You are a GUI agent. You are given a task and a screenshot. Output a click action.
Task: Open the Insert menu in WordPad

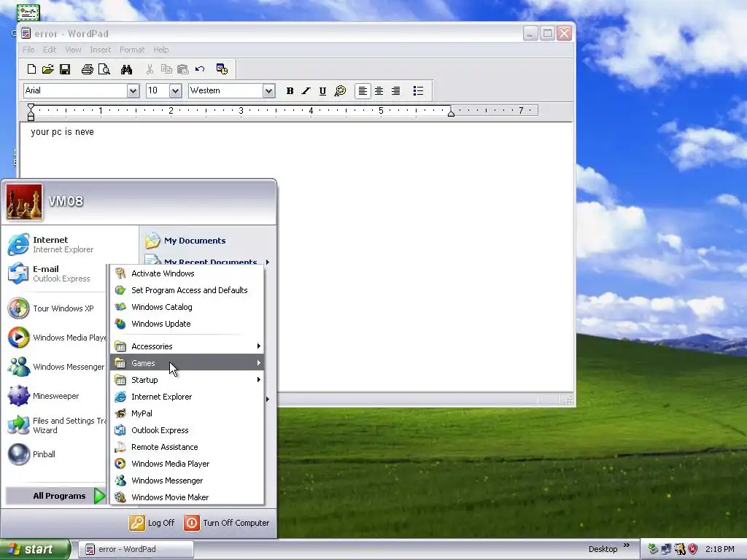click(x=100, y=50)
